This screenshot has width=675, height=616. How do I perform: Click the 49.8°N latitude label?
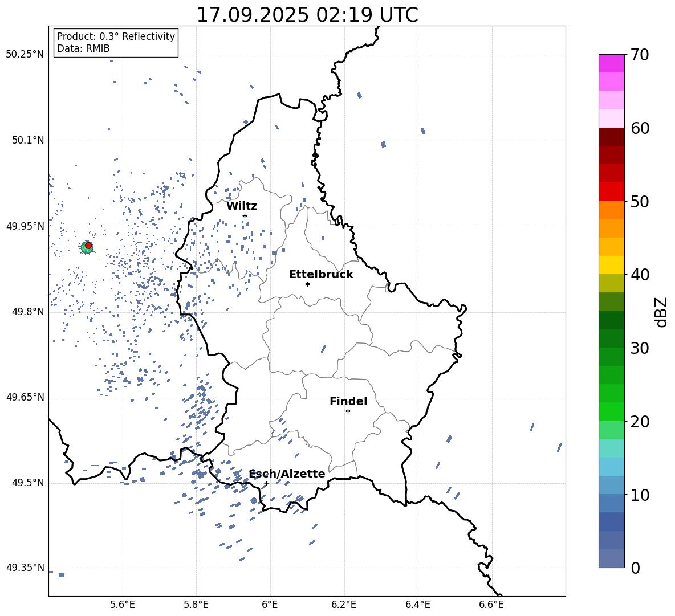click(x=27, y=312)
